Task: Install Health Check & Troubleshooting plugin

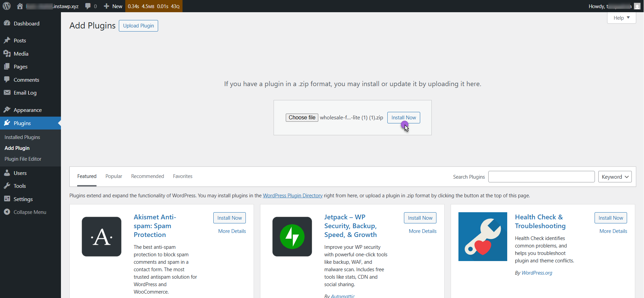Action: (611, 218)
